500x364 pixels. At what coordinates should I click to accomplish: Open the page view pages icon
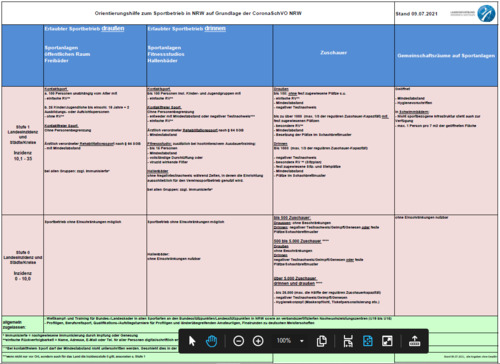[x=322, y=341]
